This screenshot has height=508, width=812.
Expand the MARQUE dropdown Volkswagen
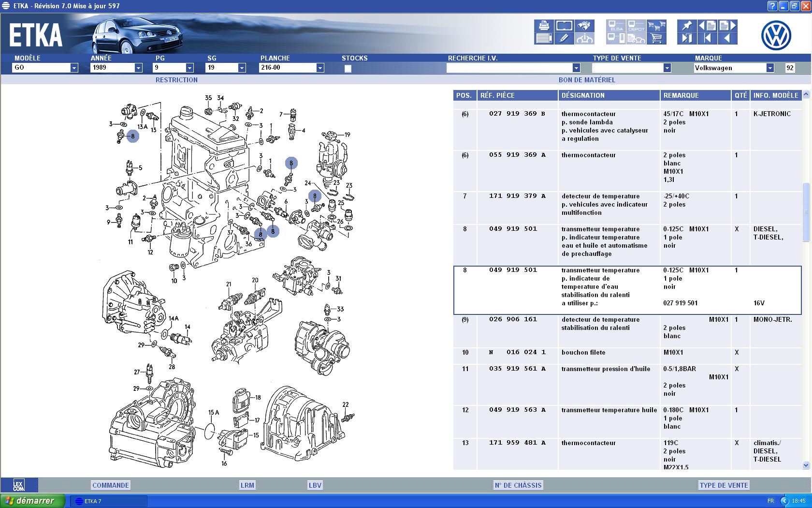tap(770, 68)
